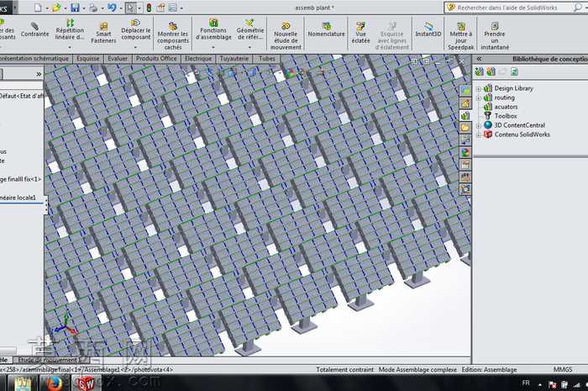Show hidden tray icons arrow
The image size is (588, 391).
point(540,384)
